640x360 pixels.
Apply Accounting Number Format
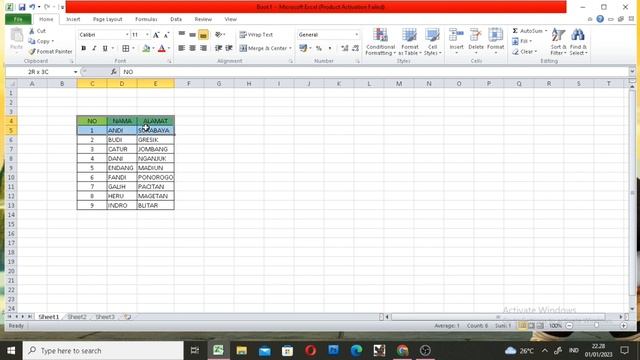pos(303,48)
